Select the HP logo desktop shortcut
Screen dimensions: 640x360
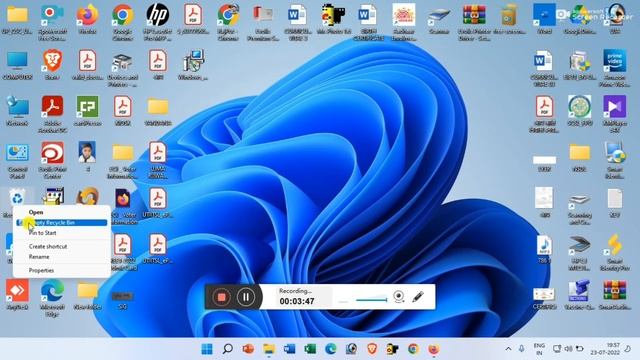point(158,23)
